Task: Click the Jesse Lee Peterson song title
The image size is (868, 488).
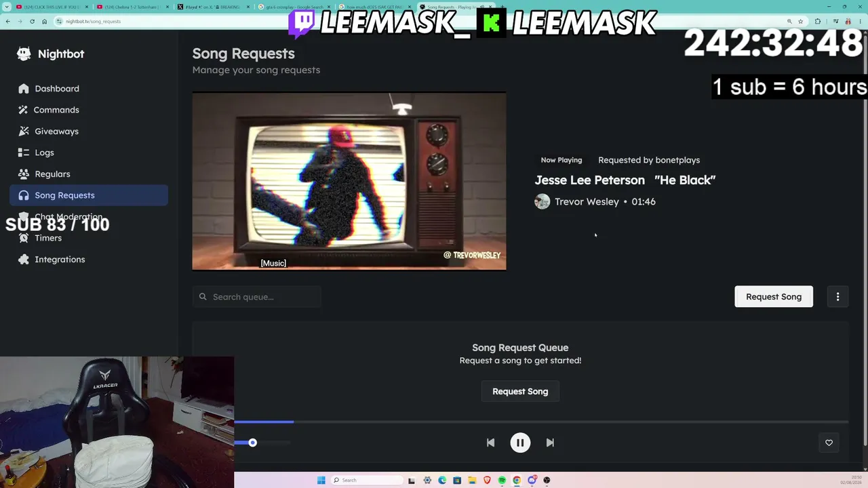Action: tap(625, 180)
